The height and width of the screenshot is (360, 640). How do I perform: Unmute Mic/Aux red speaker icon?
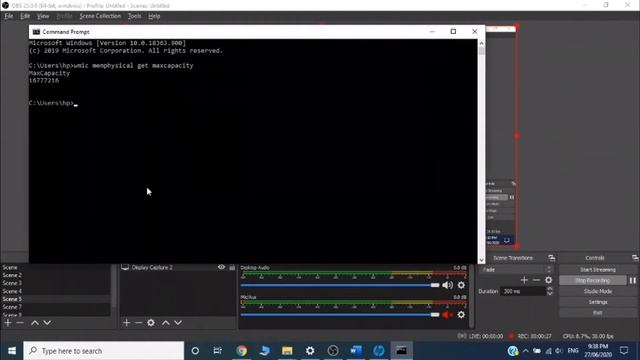point(447,315)
